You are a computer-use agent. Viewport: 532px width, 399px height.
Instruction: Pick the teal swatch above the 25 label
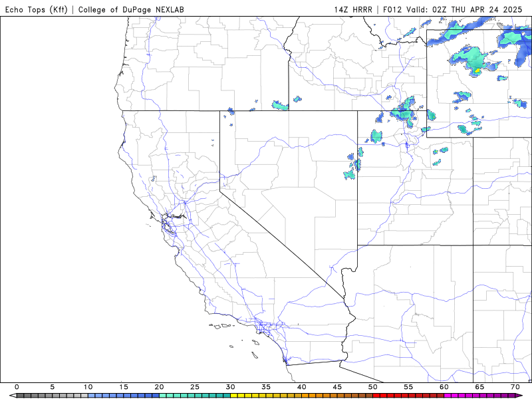click(198, 396)
